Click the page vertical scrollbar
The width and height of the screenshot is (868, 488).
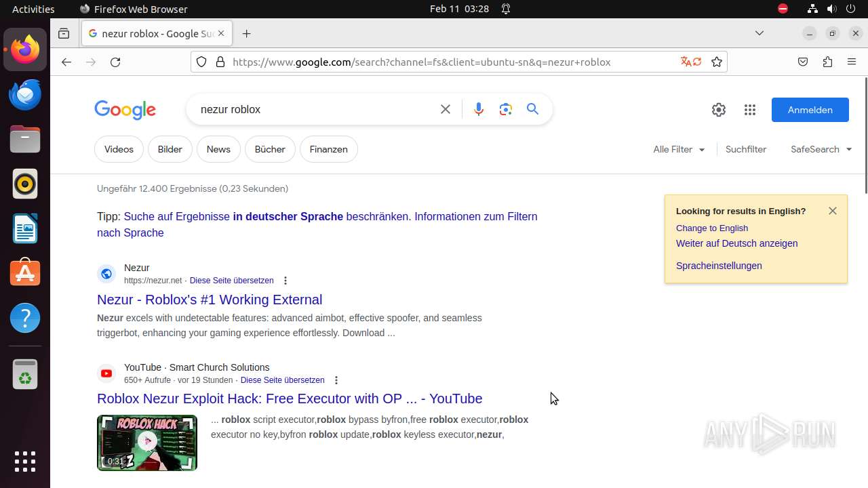865,136
